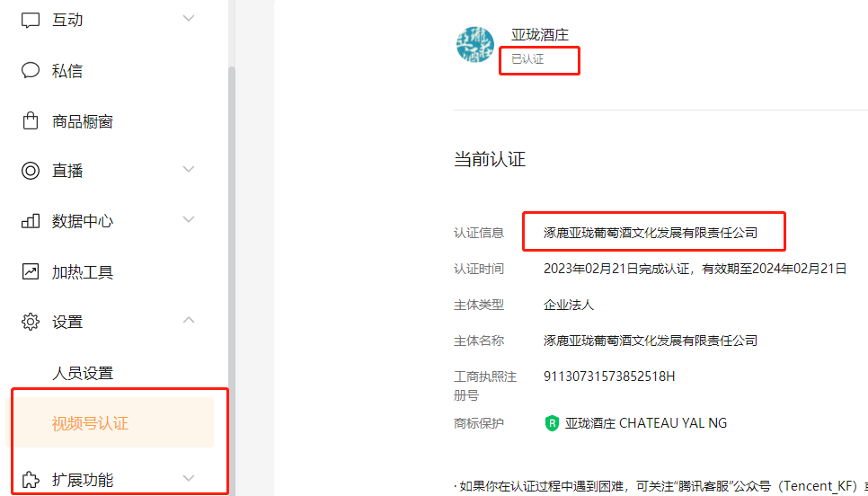Click the 当前认证 section heading
The height and width of the screenshot is (496, 868).
[490, 159]
